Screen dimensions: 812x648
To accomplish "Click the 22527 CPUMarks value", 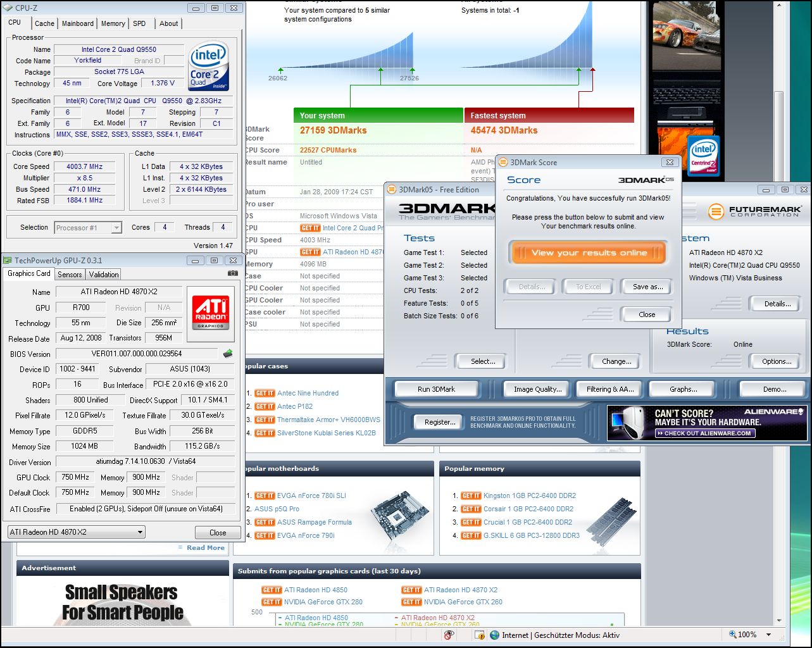I will click(328, 151).
